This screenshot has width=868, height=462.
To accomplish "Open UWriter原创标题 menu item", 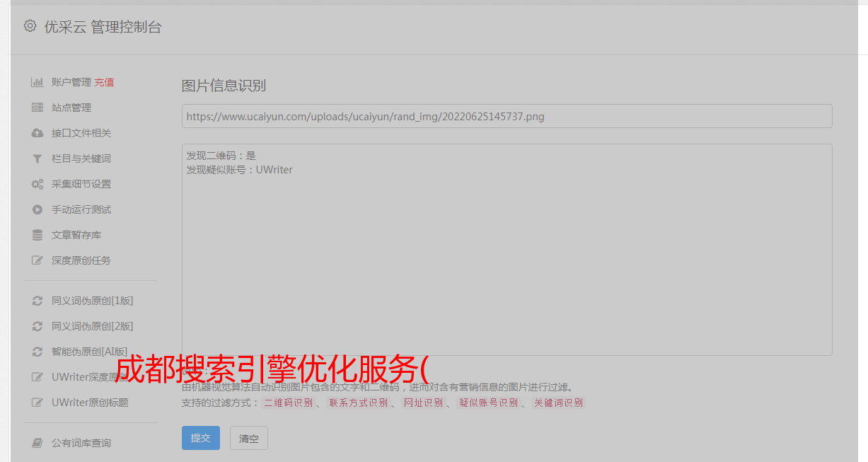I will pyautogui.click(x=90, y=403).
